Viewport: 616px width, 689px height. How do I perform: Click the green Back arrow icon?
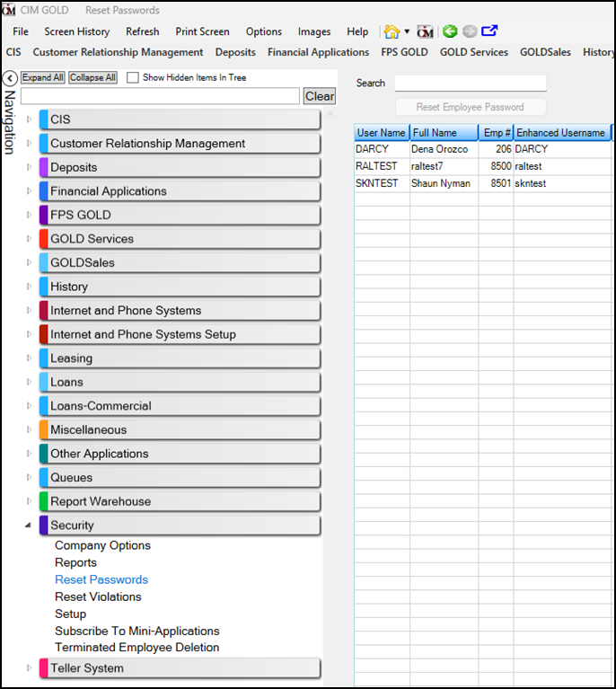click(x=450, y=31)
